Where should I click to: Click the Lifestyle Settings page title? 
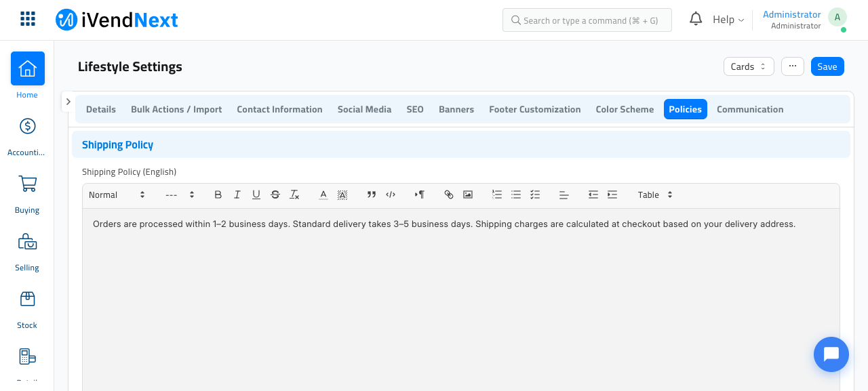[130, 66]
